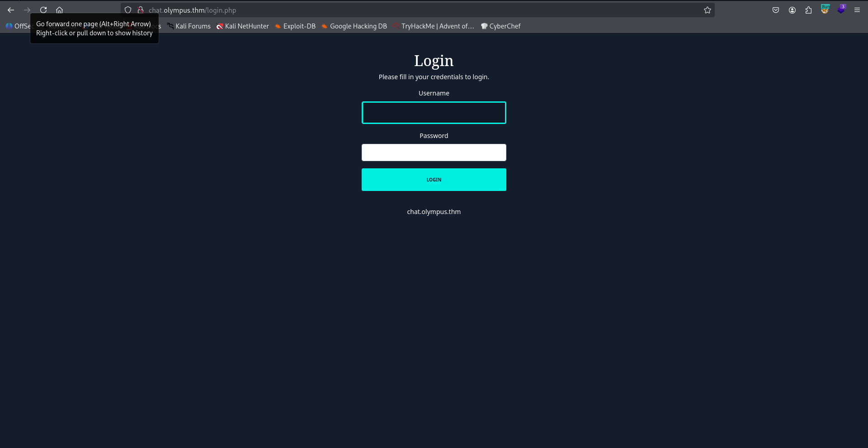Open the Extensions puzzle-piece menu
Viewport: 868px width, 448px height.
[x=808, y=10]
